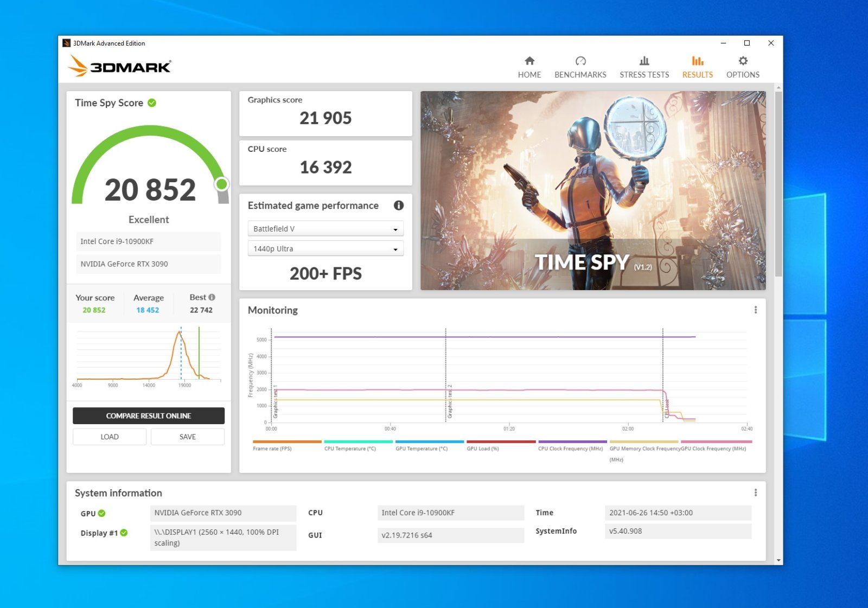Click the CPU field in System information
This screenshot has height=608, width=868.
coord(451,513)
